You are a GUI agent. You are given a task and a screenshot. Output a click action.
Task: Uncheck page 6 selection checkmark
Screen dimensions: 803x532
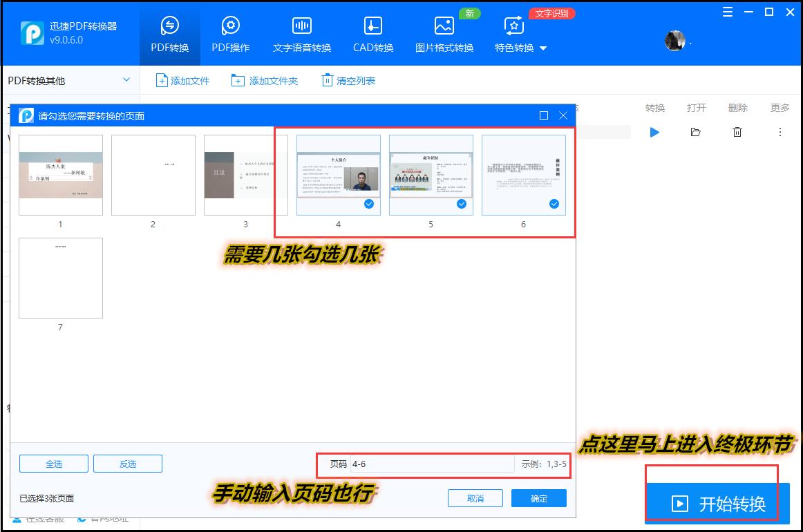[553, 204]
